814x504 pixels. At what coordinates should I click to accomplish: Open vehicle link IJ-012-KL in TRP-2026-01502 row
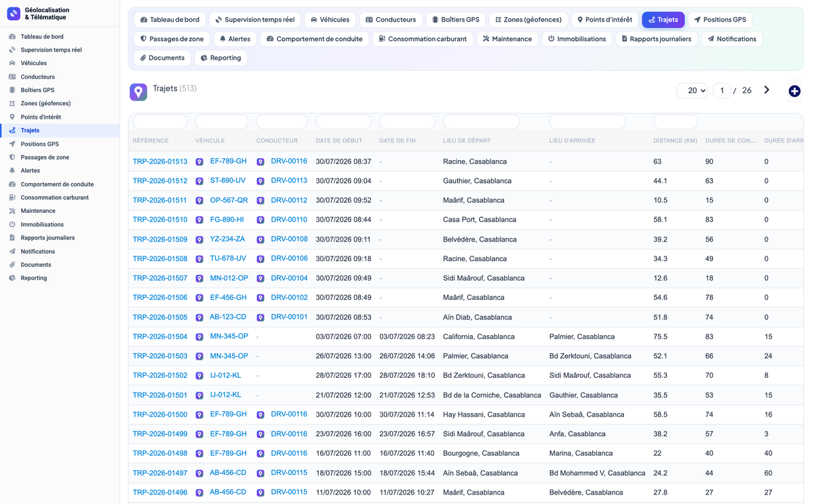[226, 375]
